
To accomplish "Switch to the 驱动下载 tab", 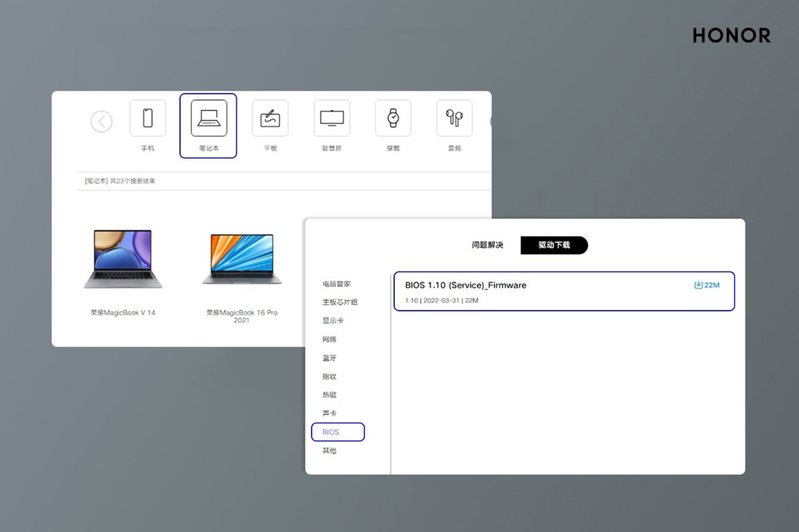I will coord(554,245).
